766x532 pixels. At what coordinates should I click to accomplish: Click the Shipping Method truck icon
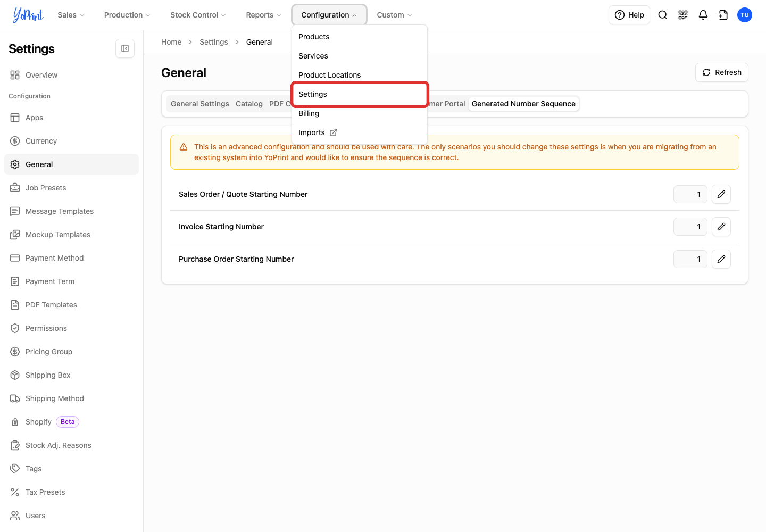(x=15, y=398)
